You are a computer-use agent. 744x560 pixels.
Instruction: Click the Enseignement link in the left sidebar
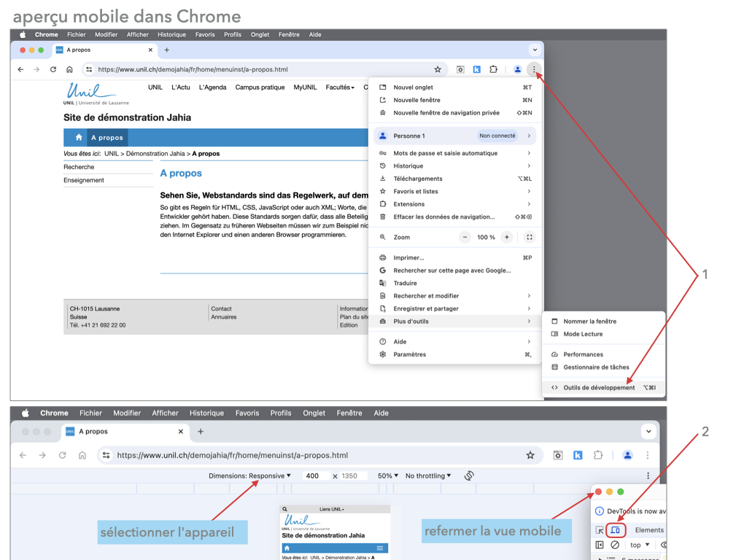pyautogui.click(x=84, y=180)
